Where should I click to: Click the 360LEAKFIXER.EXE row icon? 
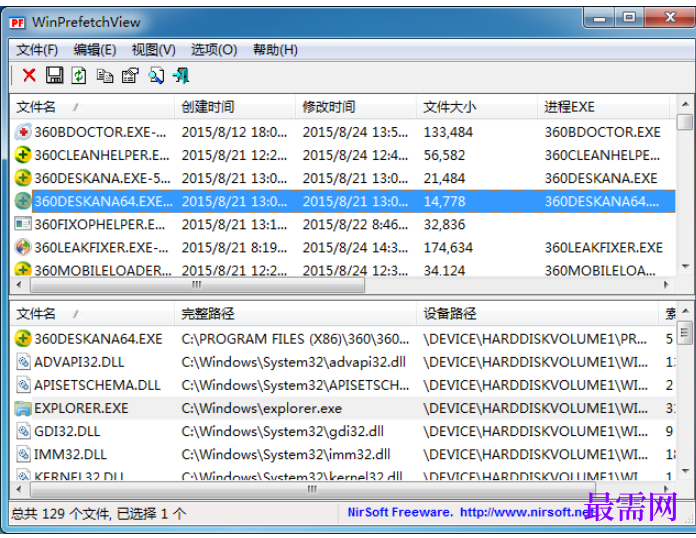coord(23,247)
